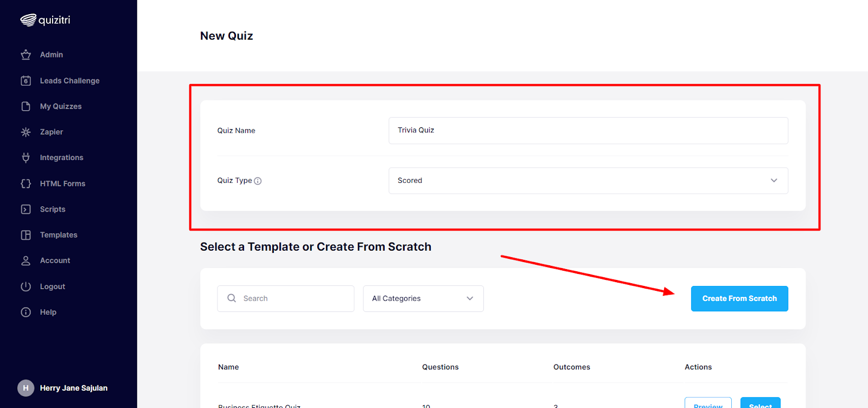Click the Logout power icon

point(25,286)
